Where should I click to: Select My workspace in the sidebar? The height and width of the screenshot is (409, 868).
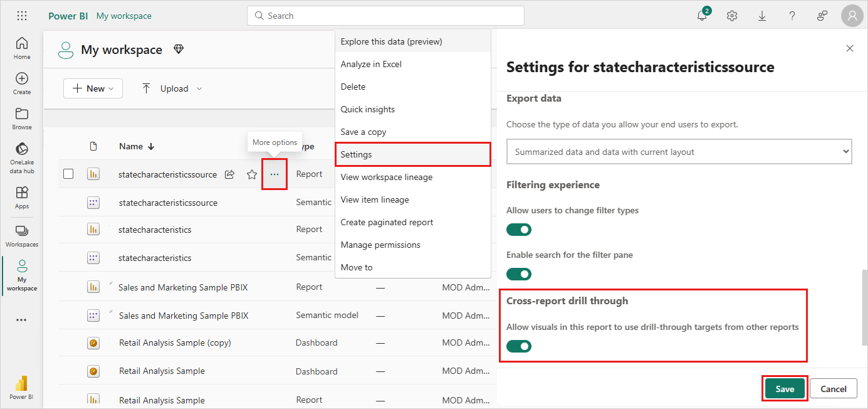click(x=22, y=275)
